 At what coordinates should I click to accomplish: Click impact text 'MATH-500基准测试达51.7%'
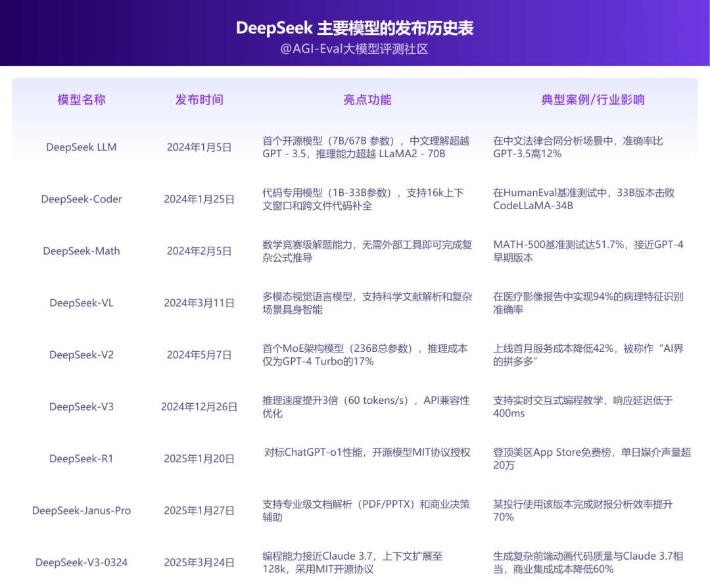point(559,245)
